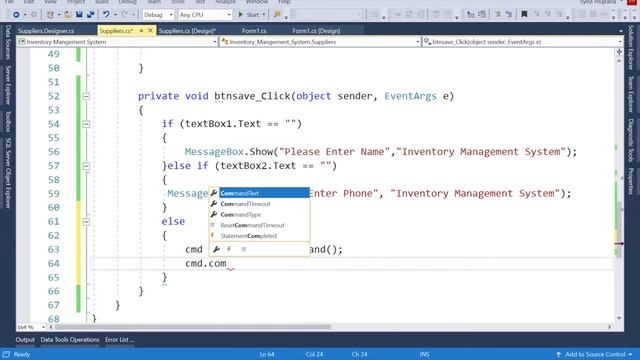
Task: Click the btnsave_Click method name in code
Action: pyautogui.click(x=252, y=96)
